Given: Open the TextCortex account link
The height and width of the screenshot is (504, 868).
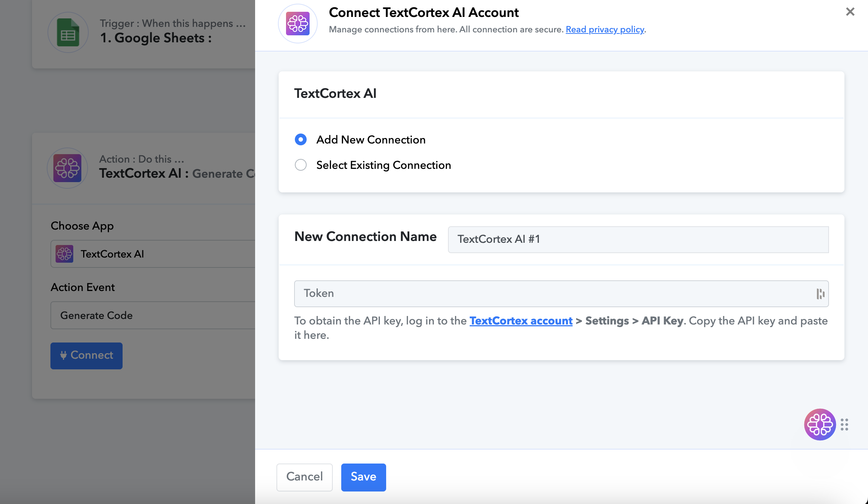Looking at the screenshot, I should pos(521,321).
